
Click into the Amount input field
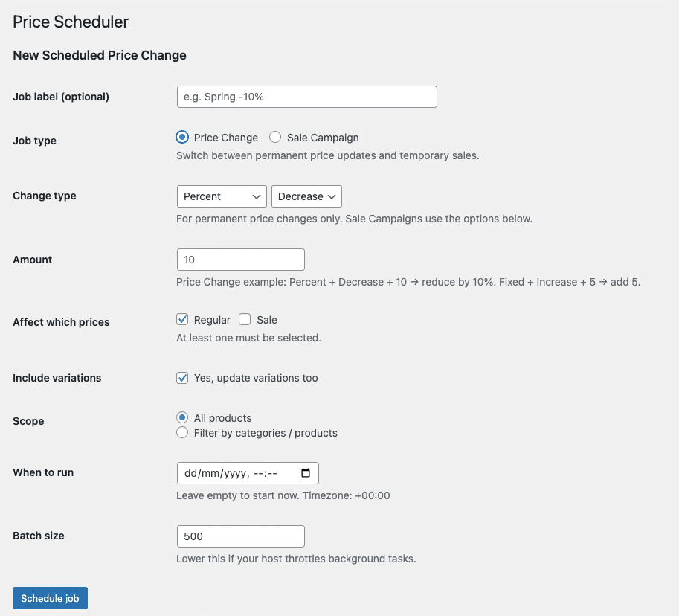click(241, 260)
